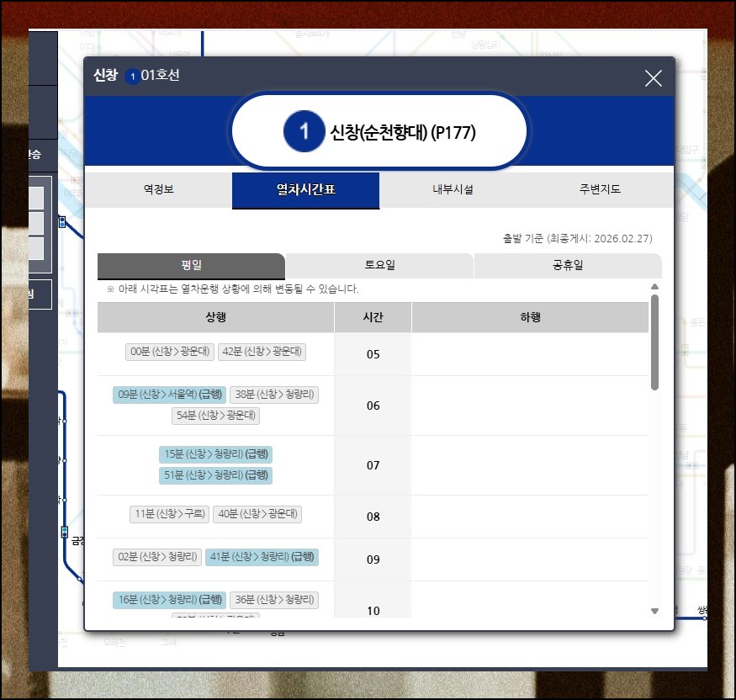736x700 pixels.
Task: Select the 16분 청량리 급행 train
Action: click(x=169, y=600)
